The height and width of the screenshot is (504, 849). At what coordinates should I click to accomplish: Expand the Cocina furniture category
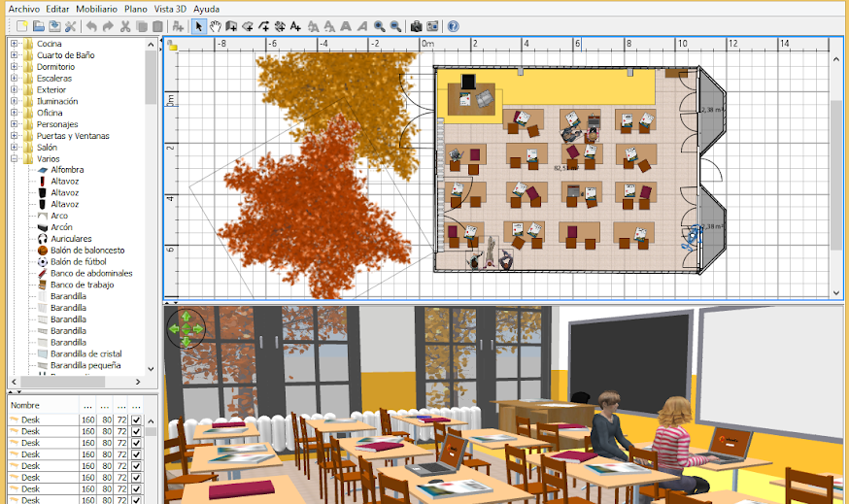pyautogui.click(x=15, y=44)
